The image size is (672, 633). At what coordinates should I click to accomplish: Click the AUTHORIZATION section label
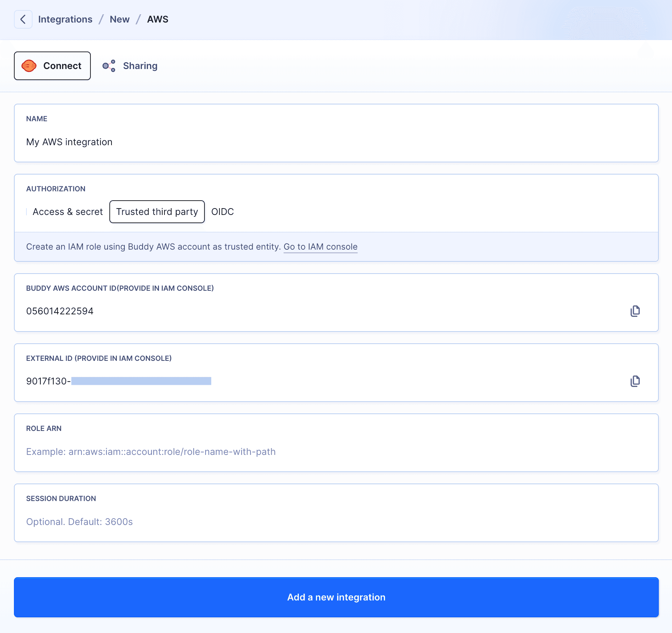56,189
